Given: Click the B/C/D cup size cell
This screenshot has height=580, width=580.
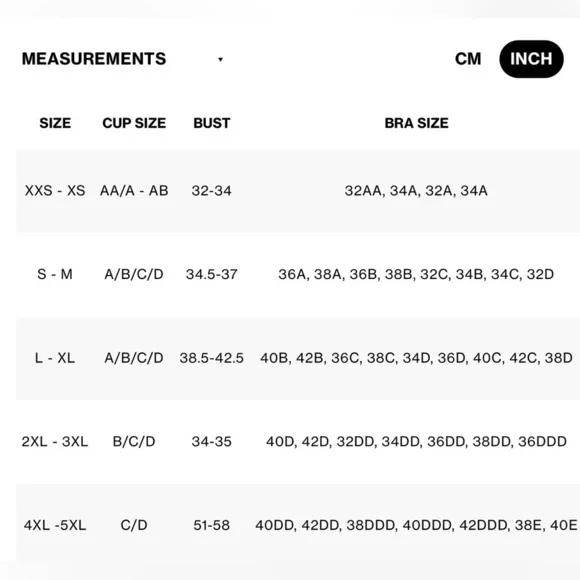Looking at the screenshot, I should click(x=134, y=442).
